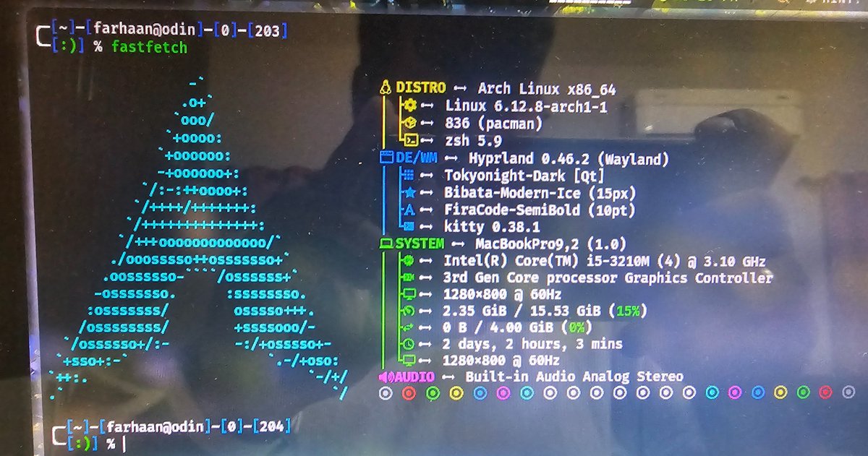868x456 pixels.
Task: Click the CPU chip icon beside Intel(R) Core(TM)
Action: point(407,261)
